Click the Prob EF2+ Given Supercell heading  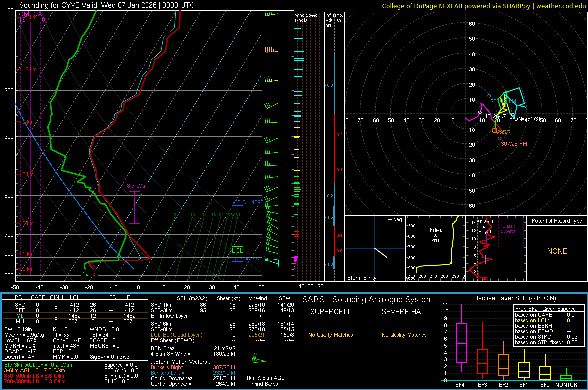pos(546,309)
